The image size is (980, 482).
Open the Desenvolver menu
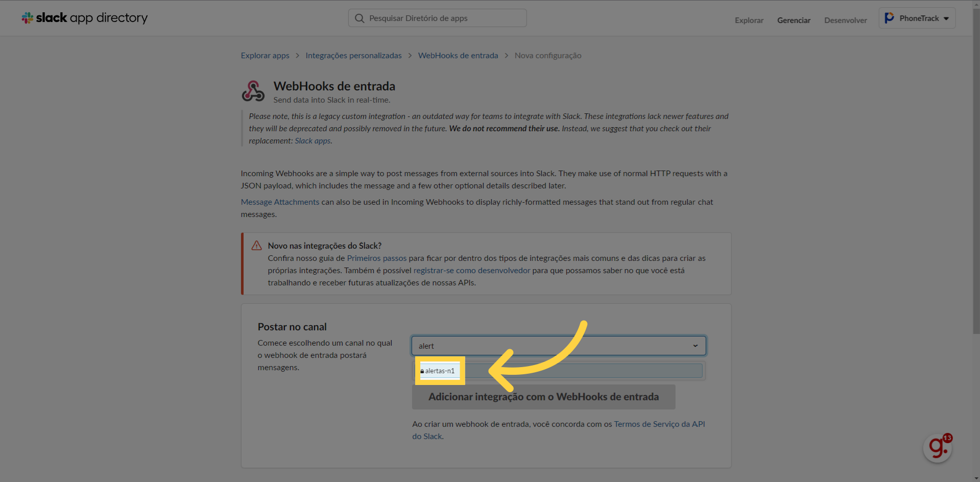click(x=845, y=20)
